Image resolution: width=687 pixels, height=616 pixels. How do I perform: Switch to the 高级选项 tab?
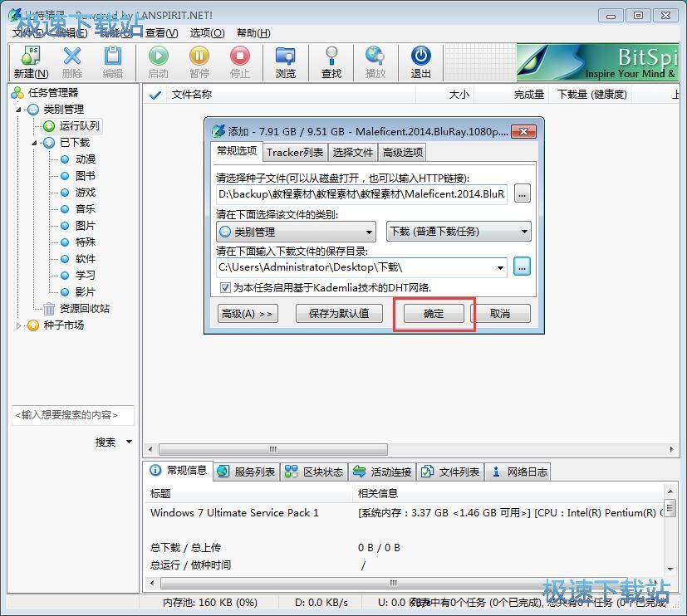[403, 153]
